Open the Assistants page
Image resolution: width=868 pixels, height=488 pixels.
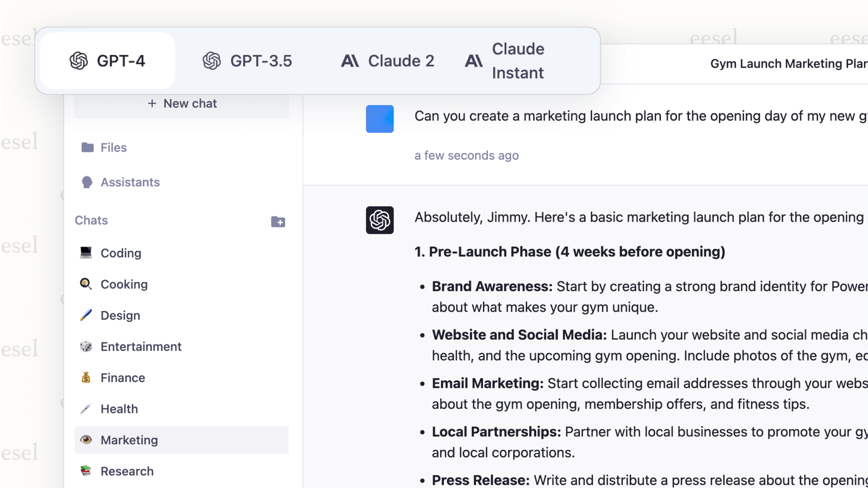tap(130, 182)
